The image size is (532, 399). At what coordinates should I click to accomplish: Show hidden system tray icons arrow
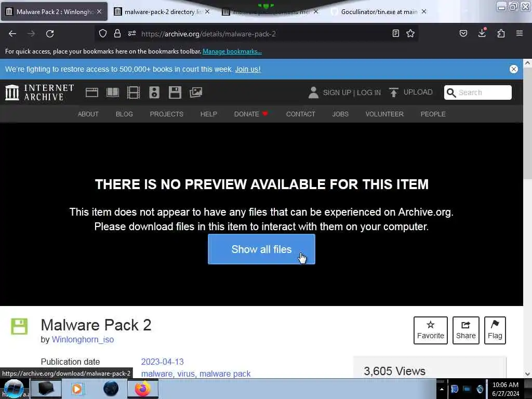point(442,389)
